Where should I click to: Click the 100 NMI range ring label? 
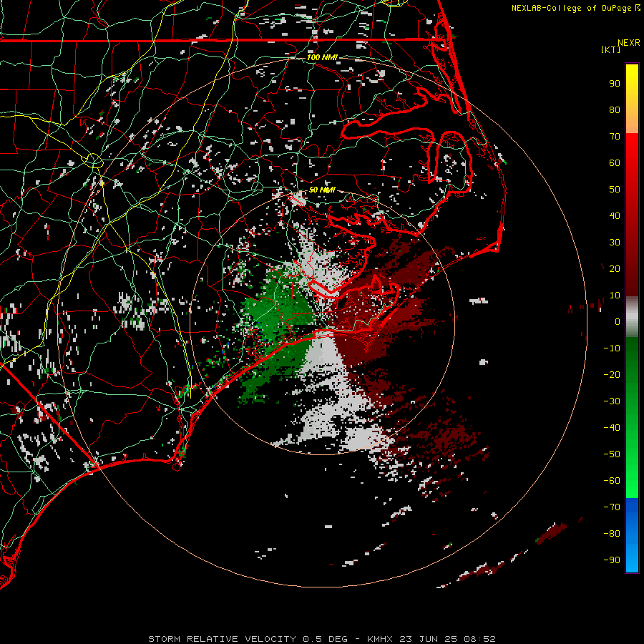(x=322, y=57)
